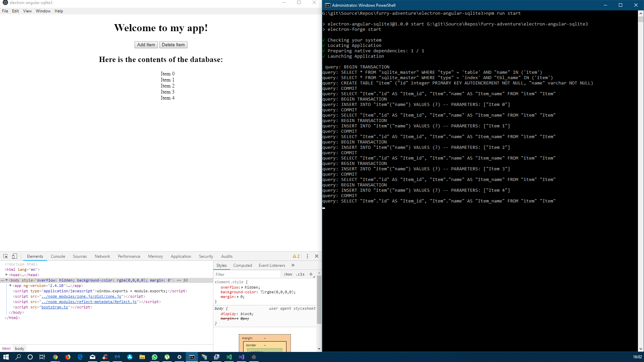644x362 pixels.
Task: Expand the overflow shorthand property triangle
Action: pos(242,287)
